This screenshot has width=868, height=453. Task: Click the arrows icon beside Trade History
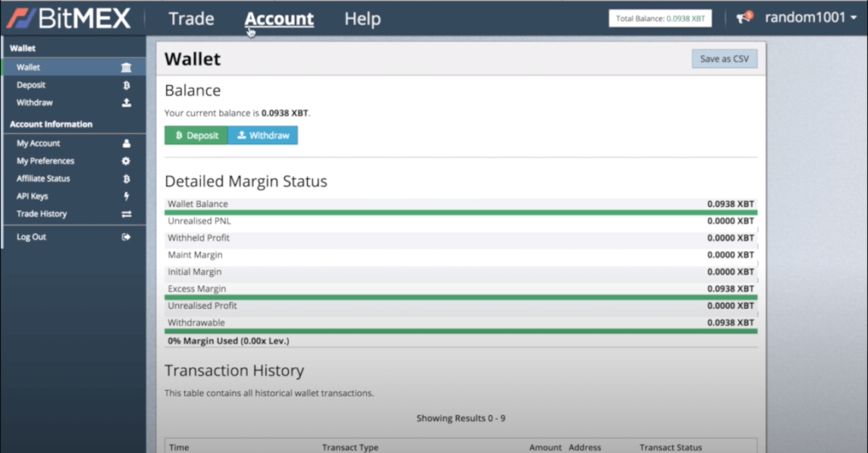126,215
